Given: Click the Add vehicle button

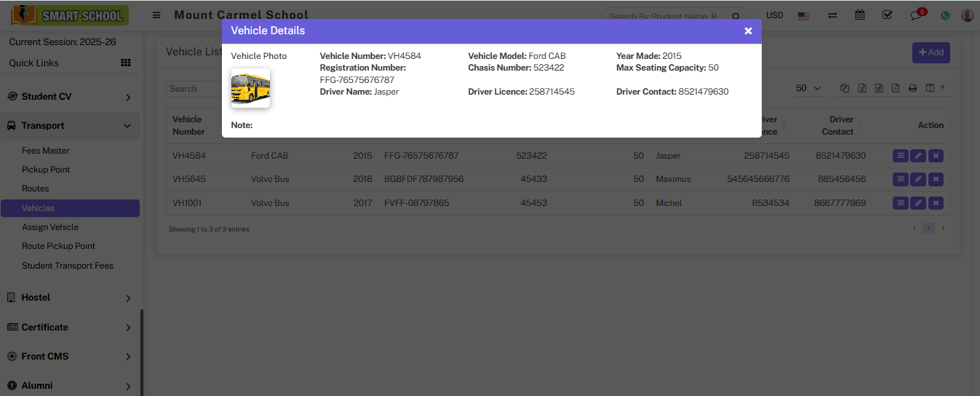Looking at the screenshot, I should click(x=931, y=52).
